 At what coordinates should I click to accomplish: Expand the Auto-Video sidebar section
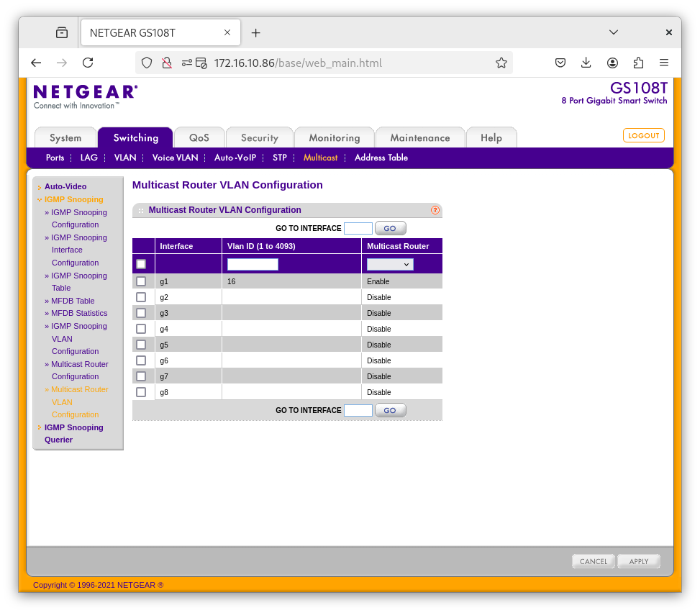(65, 186)
